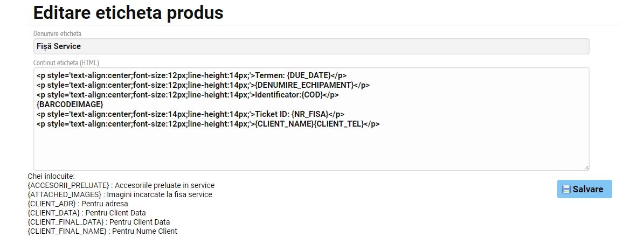Save the label with the Salvare button

coord(584,189)
